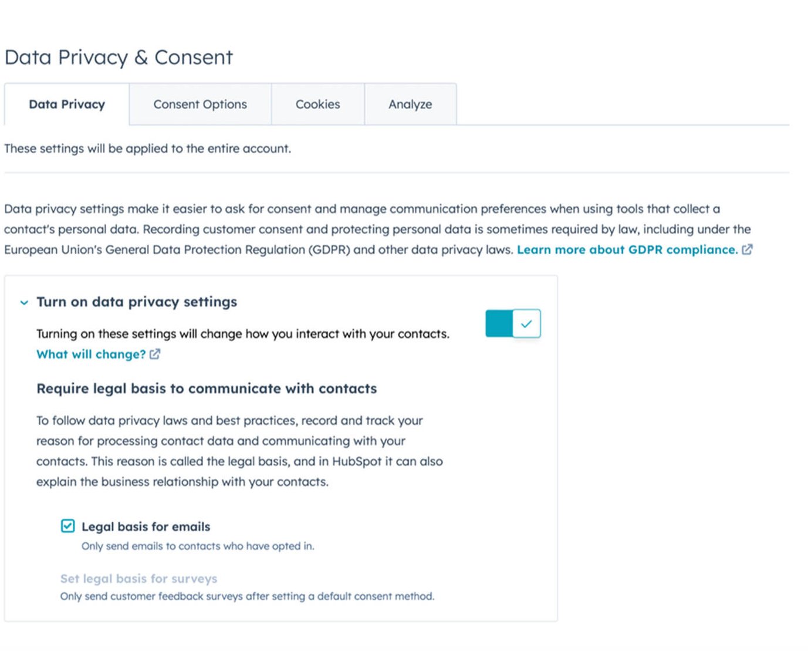Click the chevron beside Turn on data privacy settings
Screen dimensions: 808x672
tap(23, 303)
